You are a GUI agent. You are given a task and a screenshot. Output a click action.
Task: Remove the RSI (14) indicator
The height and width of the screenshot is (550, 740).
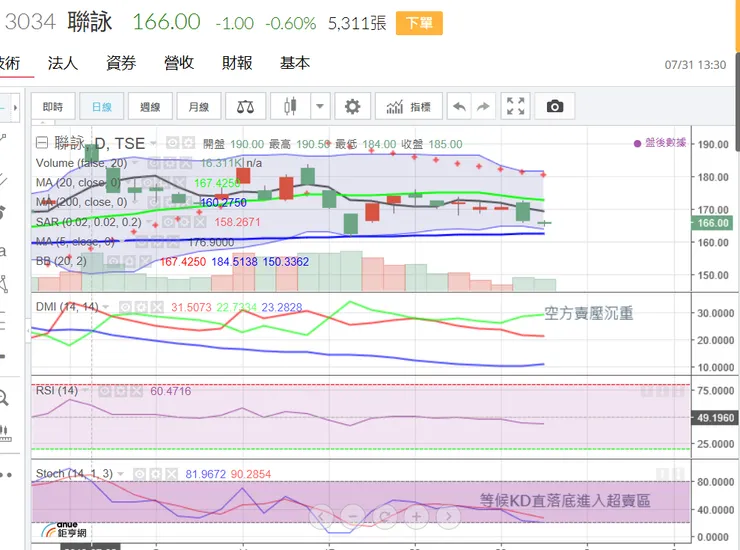point(136,391)
